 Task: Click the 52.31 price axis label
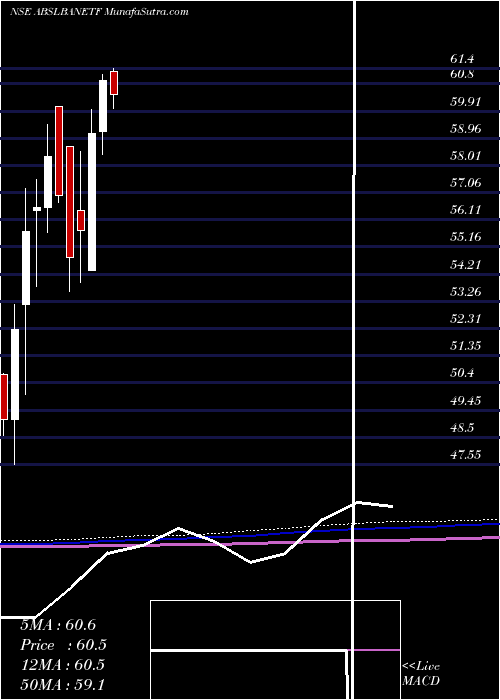tap(465, 318)
